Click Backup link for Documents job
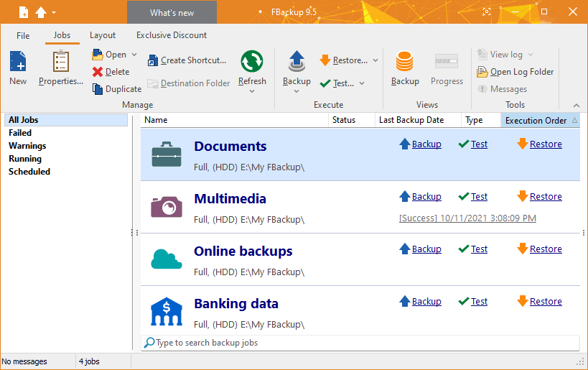This screenshot has height=370, width=588. click(426, 144)
